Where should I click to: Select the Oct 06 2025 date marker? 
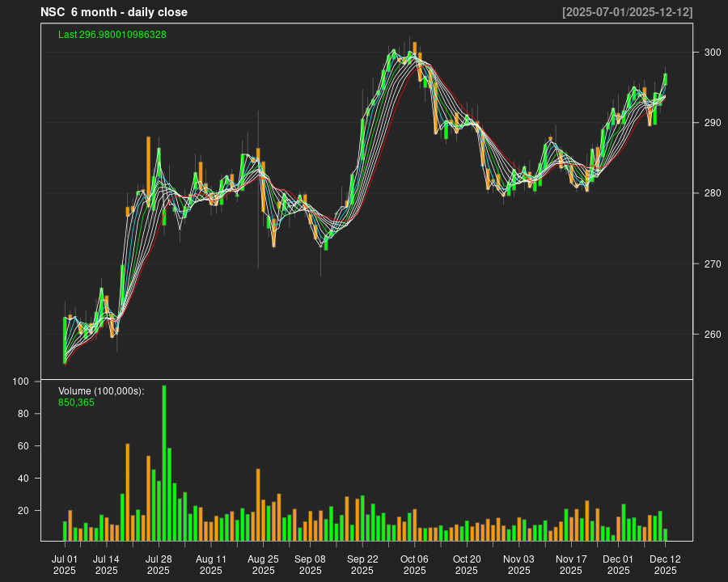pyautogui.click(x=415, y=564)
